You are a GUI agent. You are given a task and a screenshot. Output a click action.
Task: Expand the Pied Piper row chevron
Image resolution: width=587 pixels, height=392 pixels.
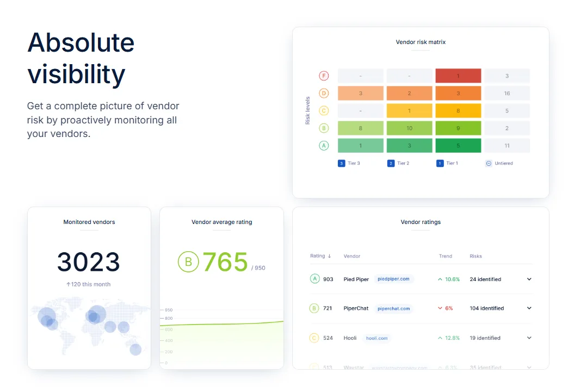pyautogui.click(x=529, y=279)
